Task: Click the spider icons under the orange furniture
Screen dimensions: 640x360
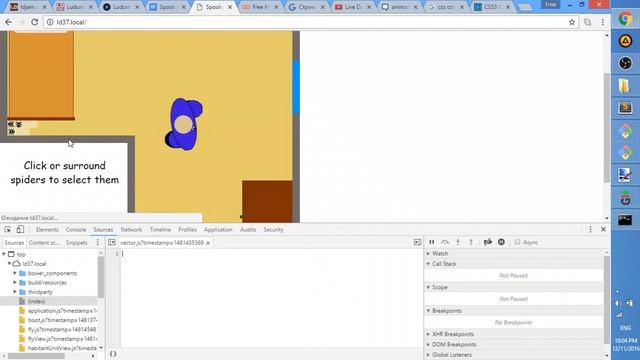Action: (15, 128)
